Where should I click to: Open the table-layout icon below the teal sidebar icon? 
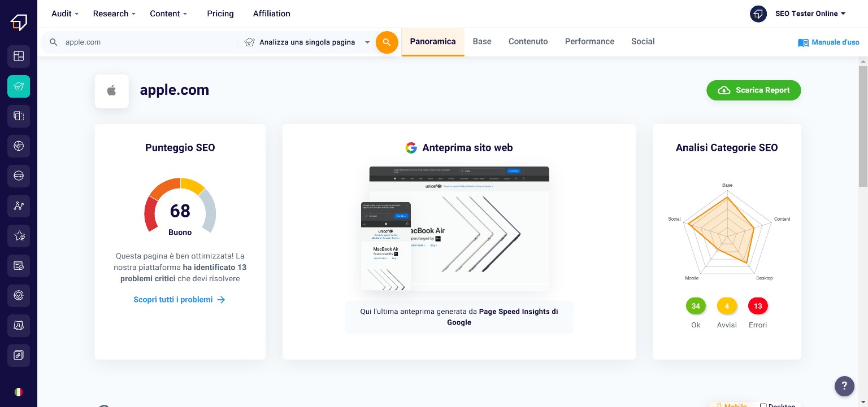(19, 116)
